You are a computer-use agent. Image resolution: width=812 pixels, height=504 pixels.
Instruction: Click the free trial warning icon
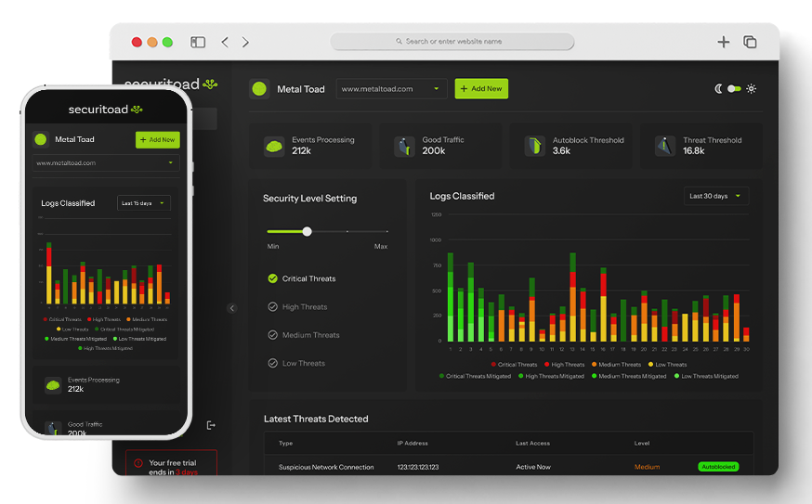pos(138,463)
